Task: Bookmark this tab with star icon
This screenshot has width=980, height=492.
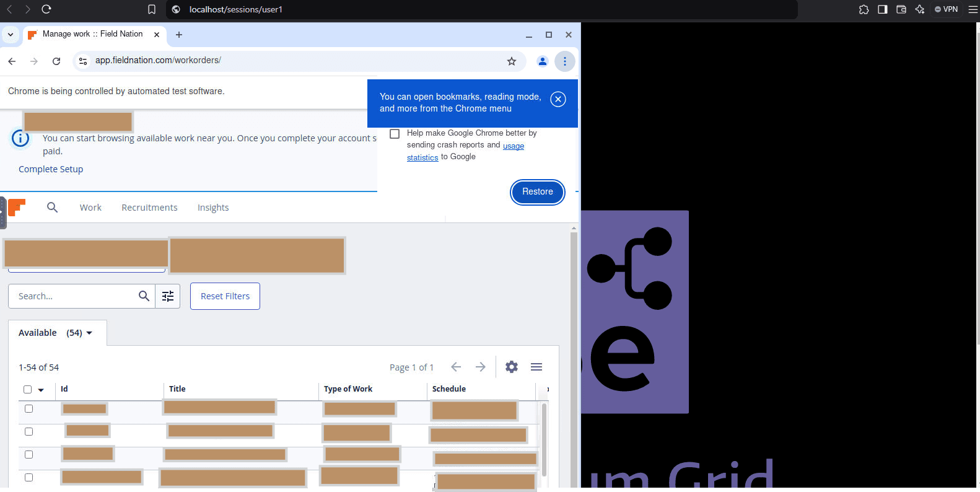Action: (x=512, y=61)
